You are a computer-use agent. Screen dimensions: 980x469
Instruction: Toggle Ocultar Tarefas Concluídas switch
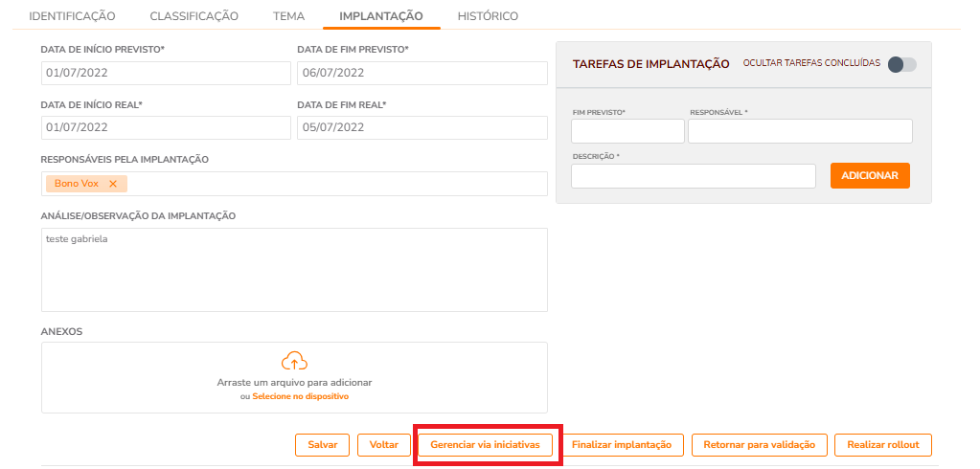pos(901,64)
